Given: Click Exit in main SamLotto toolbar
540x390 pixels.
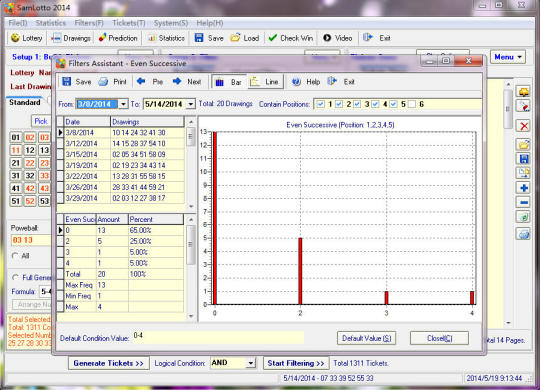Looking at the screenshot, I should coord(376,38).
